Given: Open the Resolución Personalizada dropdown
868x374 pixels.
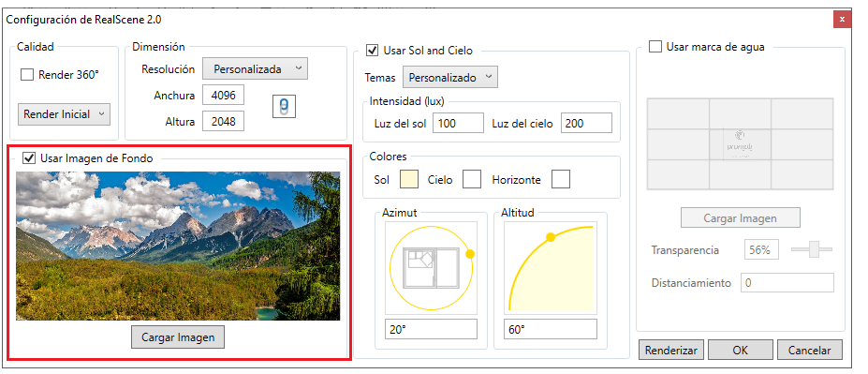Looking at the screenshot, I should coord(255,68).
